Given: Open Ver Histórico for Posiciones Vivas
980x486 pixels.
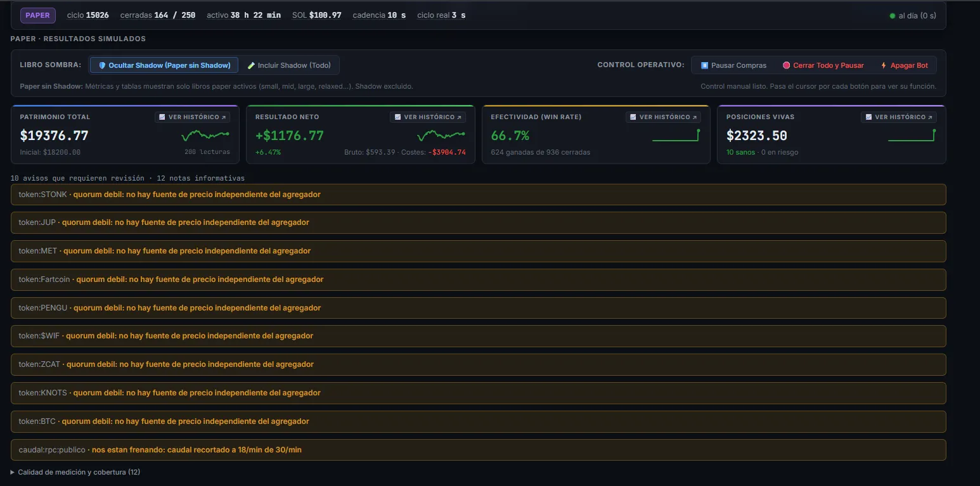Looking at the screenshot, I should (899, 117).
